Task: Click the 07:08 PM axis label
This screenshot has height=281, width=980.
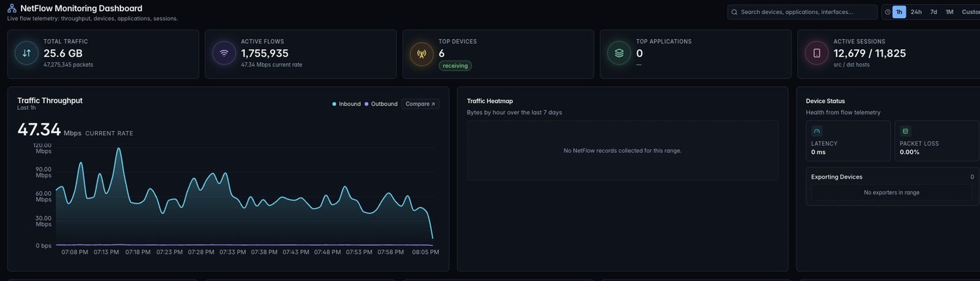Action: click(x=75, y=252)
